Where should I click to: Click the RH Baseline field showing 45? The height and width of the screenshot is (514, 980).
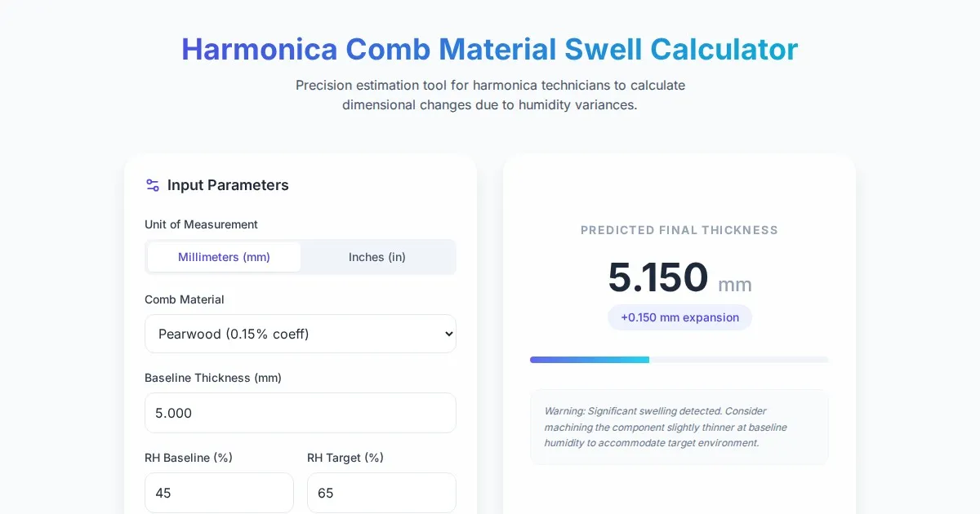219,493
